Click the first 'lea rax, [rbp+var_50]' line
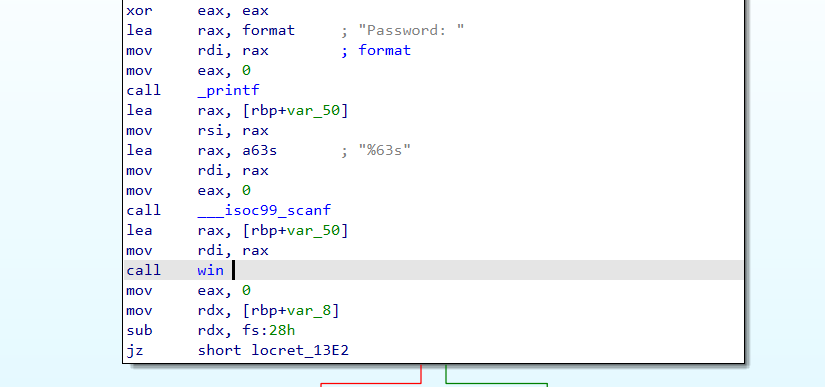The image size is (825, 387). 237,110
